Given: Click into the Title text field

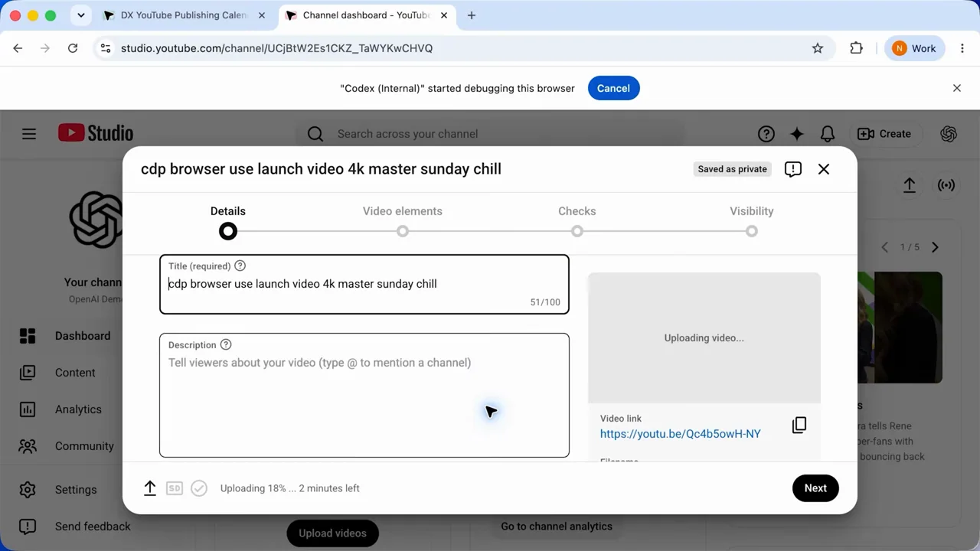Looking at the screenshot, I should point(364,284).
